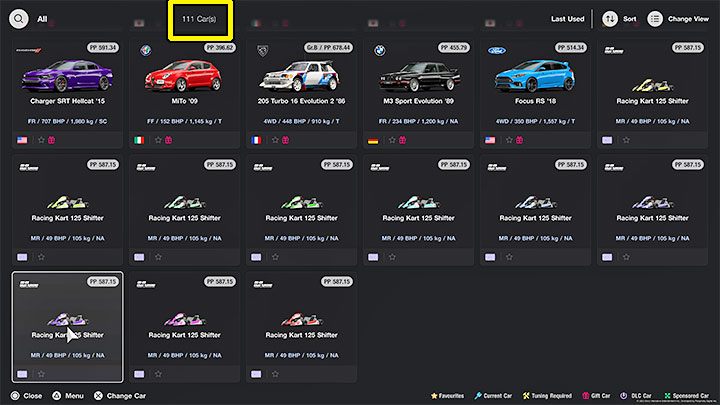Open the All category filter
Screen dimensions: 720x405
click(42, 19)
